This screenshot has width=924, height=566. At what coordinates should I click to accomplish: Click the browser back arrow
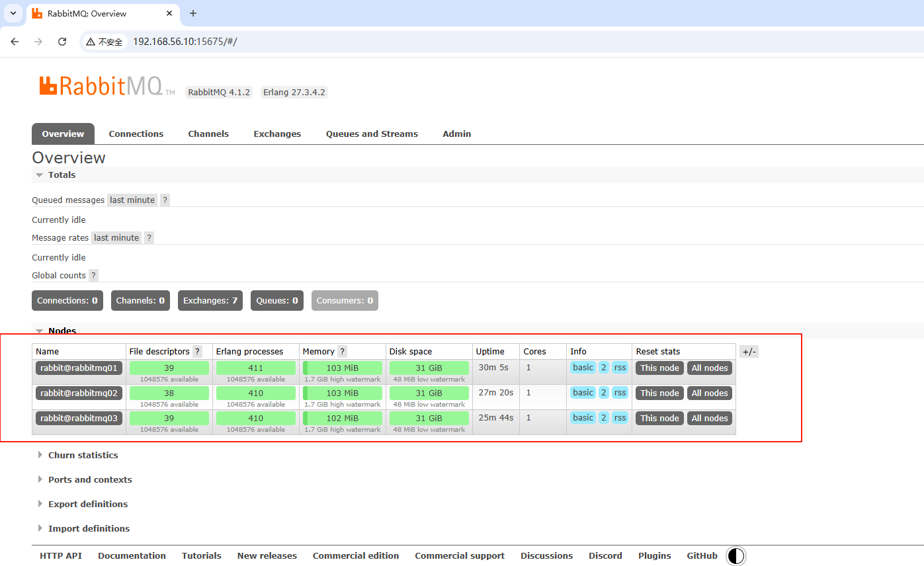tap(15, 42)
